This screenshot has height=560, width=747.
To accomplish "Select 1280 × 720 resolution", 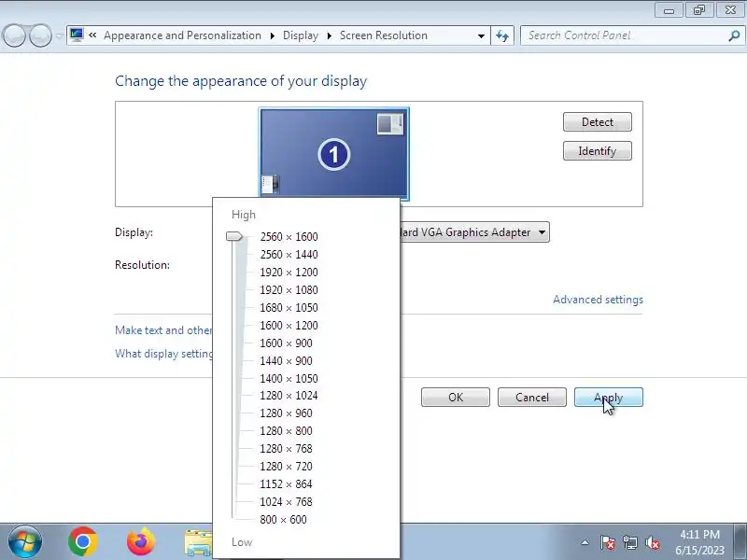I will [286, 466].
